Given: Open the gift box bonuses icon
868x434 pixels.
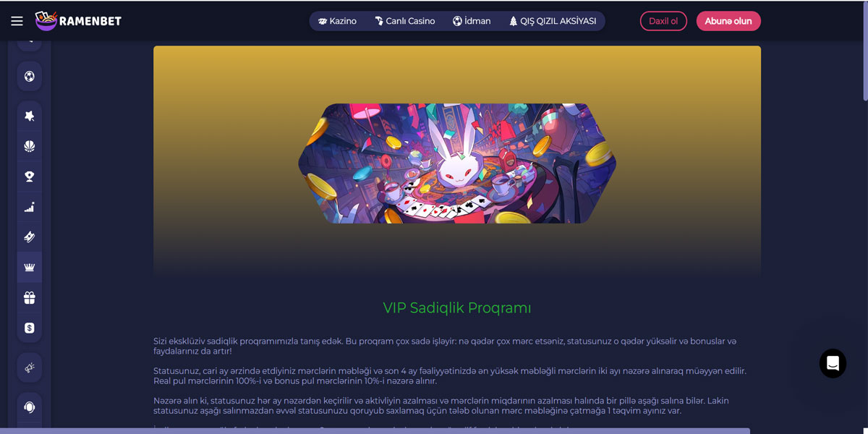Looking at the screenshot, I should pyautogui.click(x=29, y=297).
